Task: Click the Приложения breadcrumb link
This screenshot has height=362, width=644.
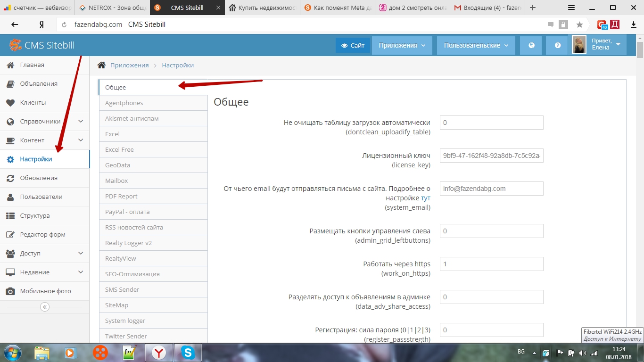Action: [130, 66]
